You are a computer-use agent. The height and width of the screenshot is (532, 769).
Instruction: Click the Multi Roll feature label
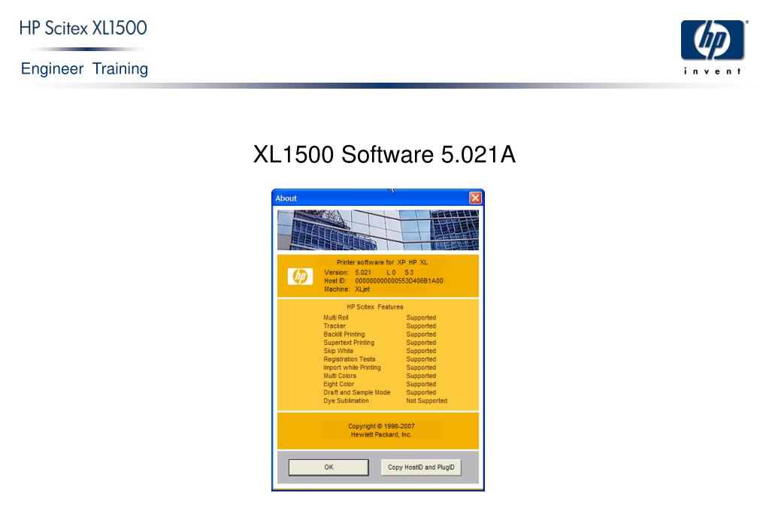pos(336,318)
